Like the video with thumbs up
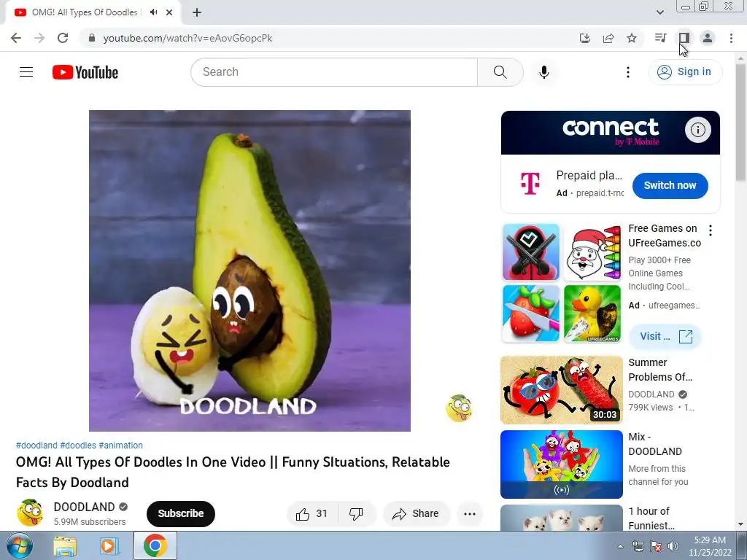 (x=311, y=514)
